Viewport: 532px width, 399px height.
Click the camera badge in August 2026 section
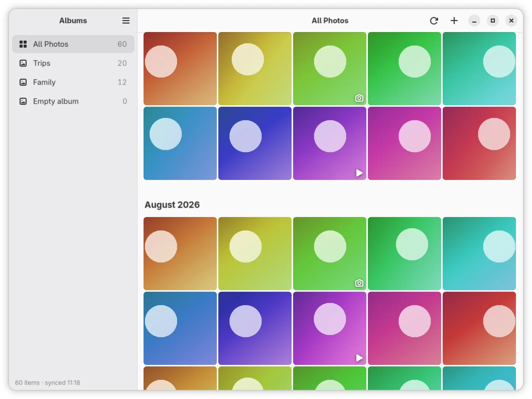tap(359, 283)
